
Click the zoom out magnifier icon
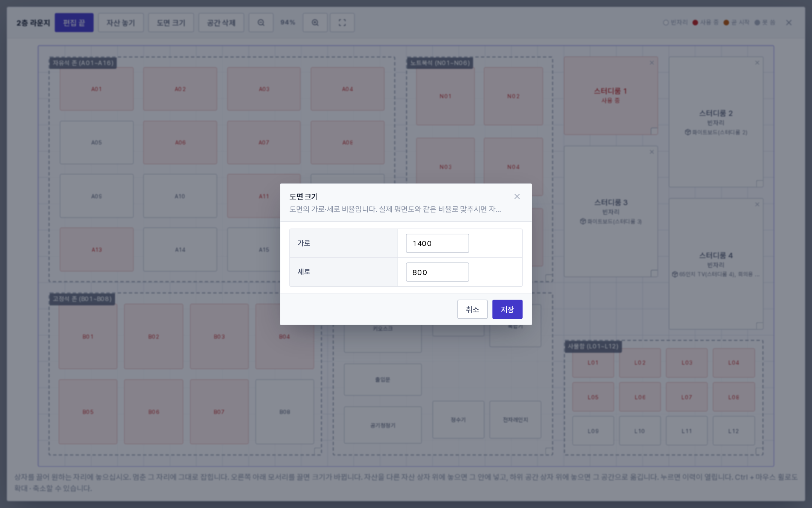tap(261, 23)
